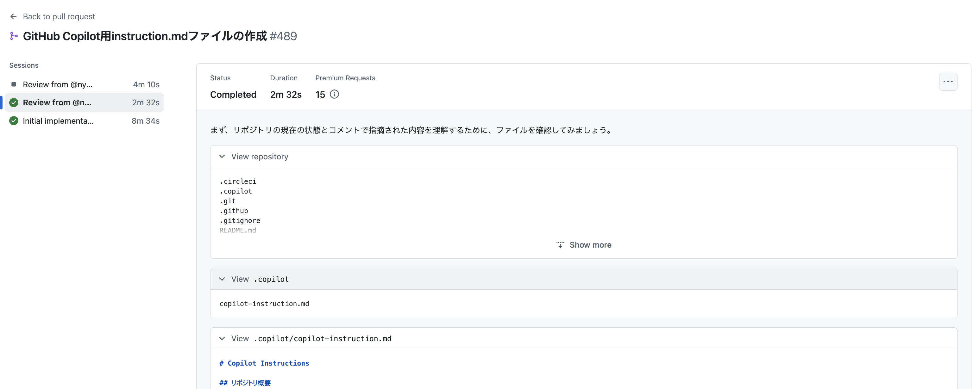Click green checkmark icon of Initial implementation
The image size is (980, 389).
coord(14,121)
